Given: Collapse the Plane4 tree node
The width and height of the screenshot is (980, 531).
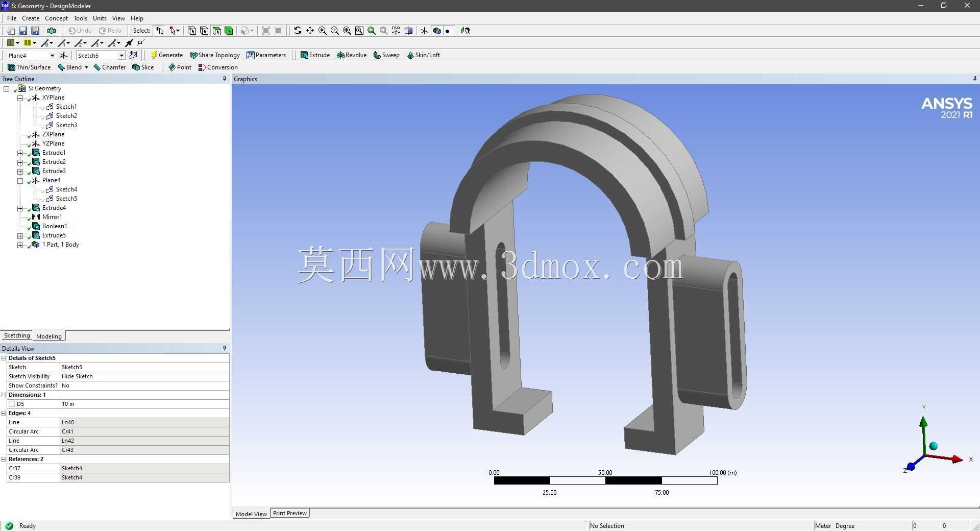Looking at the screenshot, I should tap(20, 181).
